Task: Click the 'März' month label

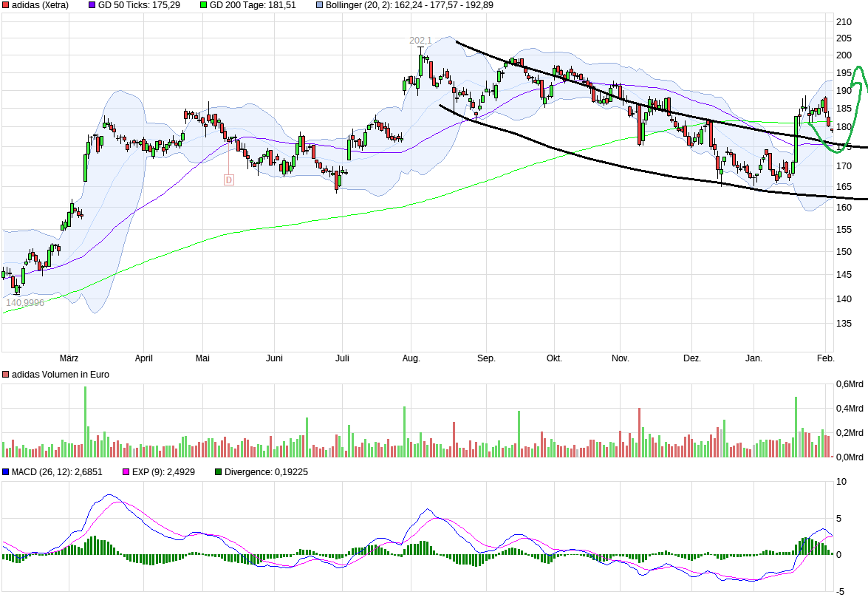Action: pyautogui.click(x=69, y=358)
